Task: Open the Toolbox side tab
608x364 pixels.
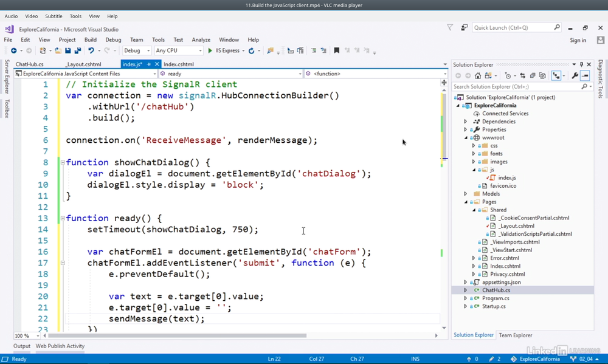Action: [x=7, y=109]
